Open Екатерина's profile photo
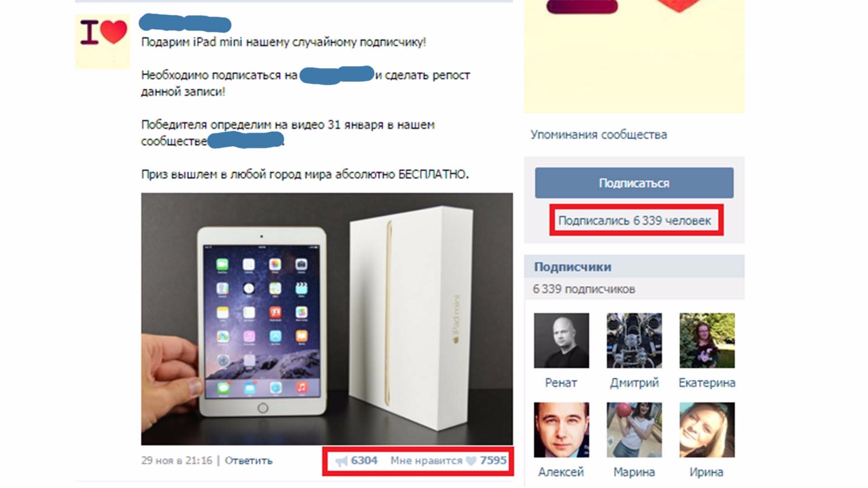 (707, 340)
